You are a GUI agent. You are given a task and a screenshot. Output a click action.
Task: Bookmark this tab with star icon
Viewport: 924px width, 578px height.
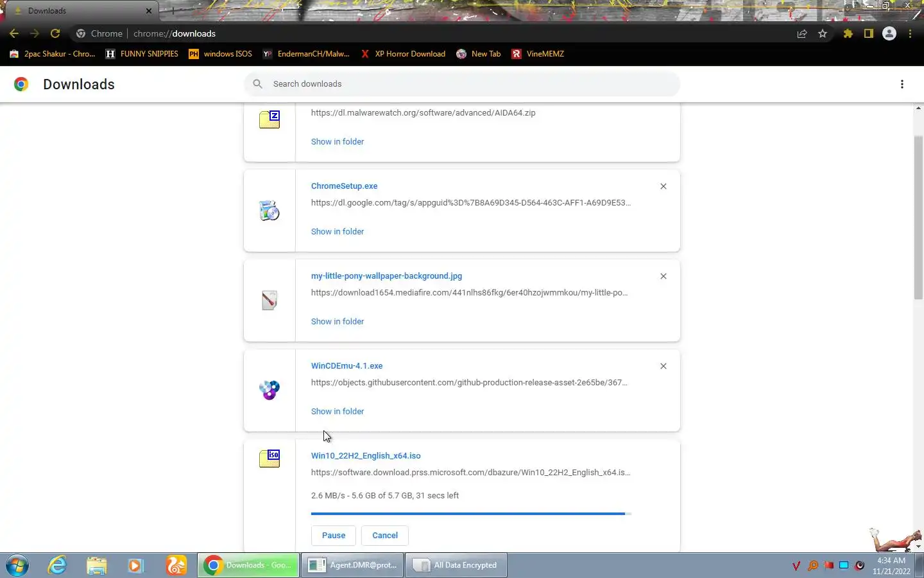(823, 33)
